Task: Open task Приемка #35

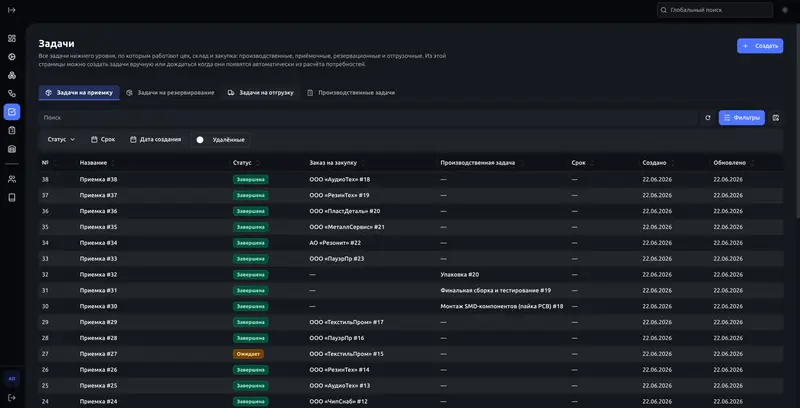Action: pyautogui.click(x=98, y=227)
